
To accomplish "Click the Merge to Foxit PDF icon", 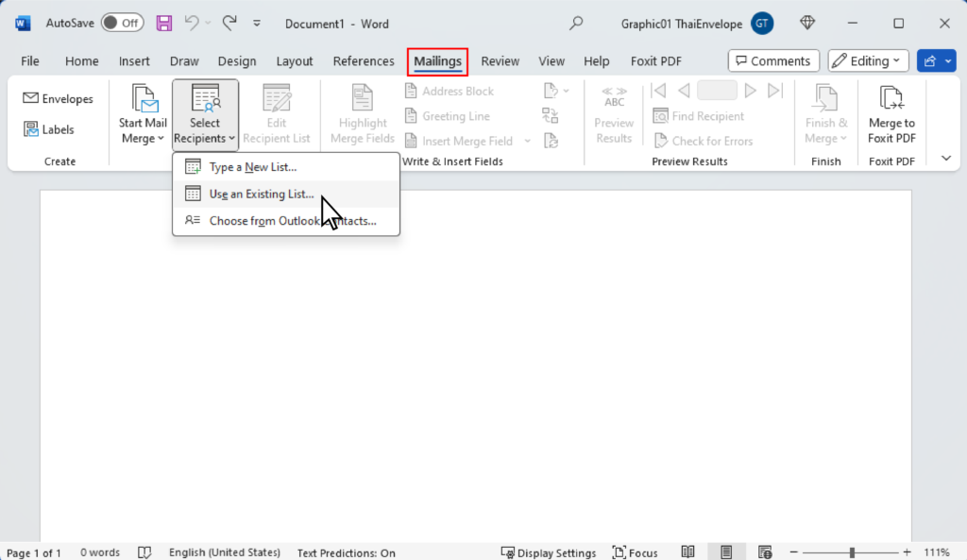I will (x=891, y=98).
